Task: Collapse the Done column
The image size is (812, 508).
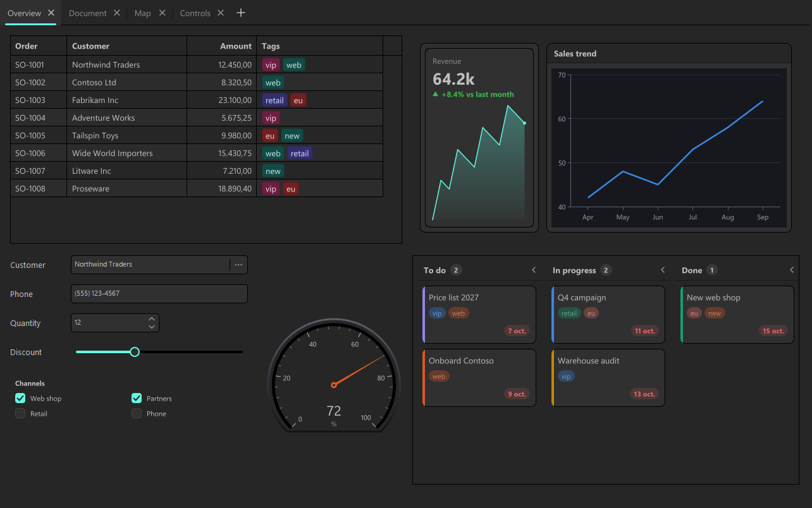Action: (792, 270)
